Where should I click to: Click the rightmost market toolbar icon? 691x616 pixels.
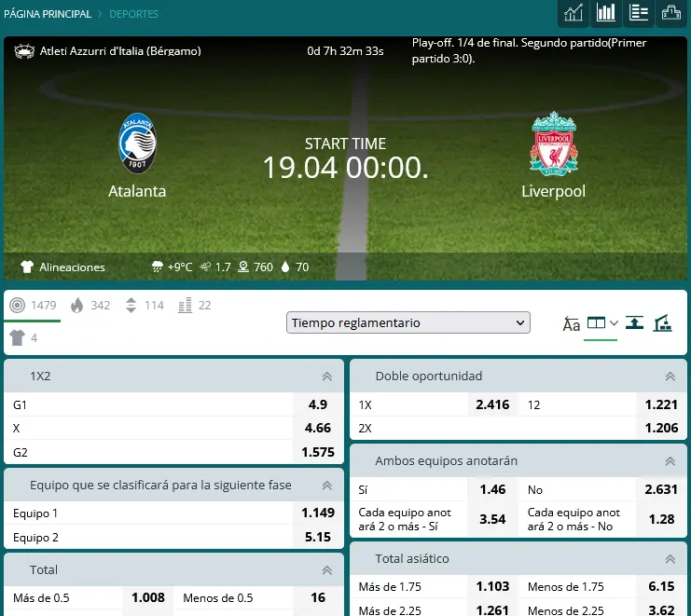click(x=663, y=323)
